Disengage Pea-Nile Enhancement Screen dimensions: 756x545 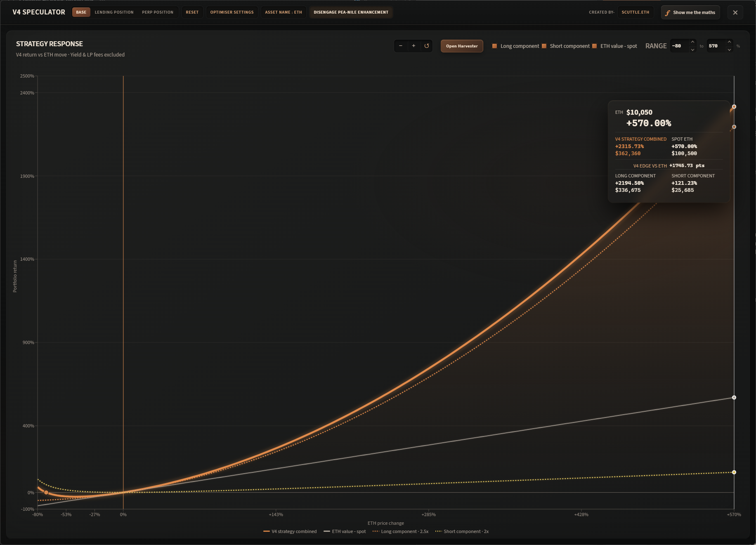pos(351,12)
